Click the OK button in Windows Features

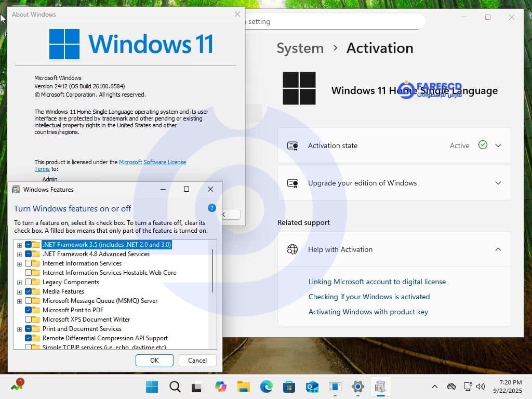(154, 360)
